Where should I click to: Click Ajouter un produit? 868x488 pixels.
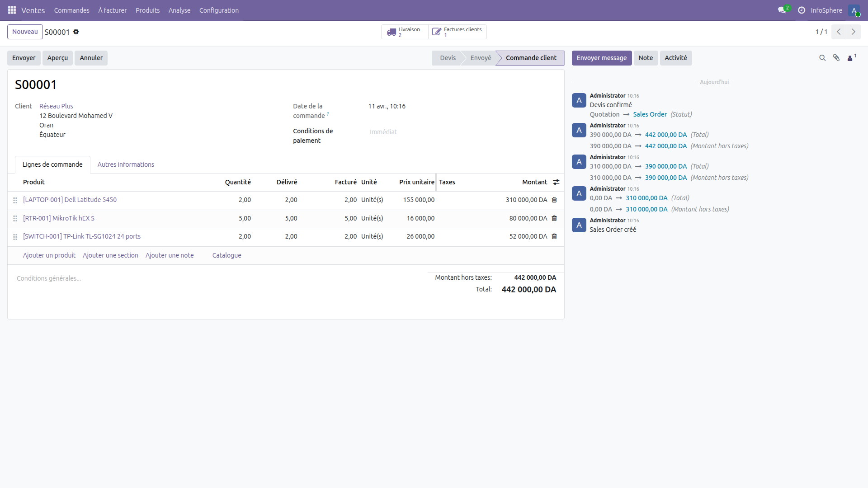[x=49, y=255]
